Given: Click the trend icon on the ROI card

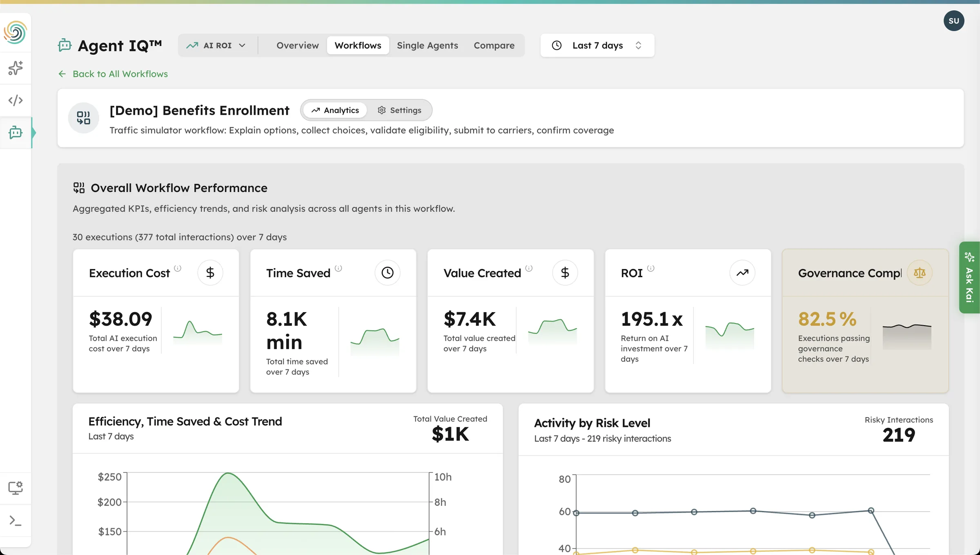Looking at the screenshot, I should tap(742, 273).
